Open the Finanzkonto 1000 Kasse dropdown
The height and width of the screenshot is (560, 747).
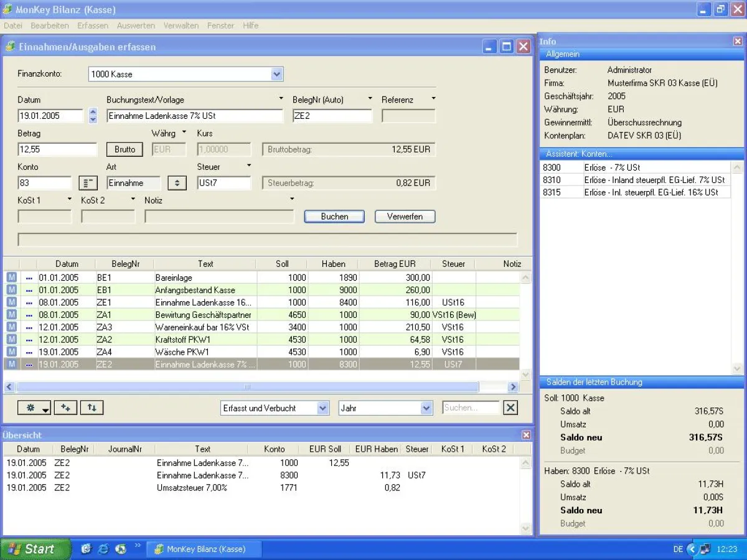click(277, 74)
